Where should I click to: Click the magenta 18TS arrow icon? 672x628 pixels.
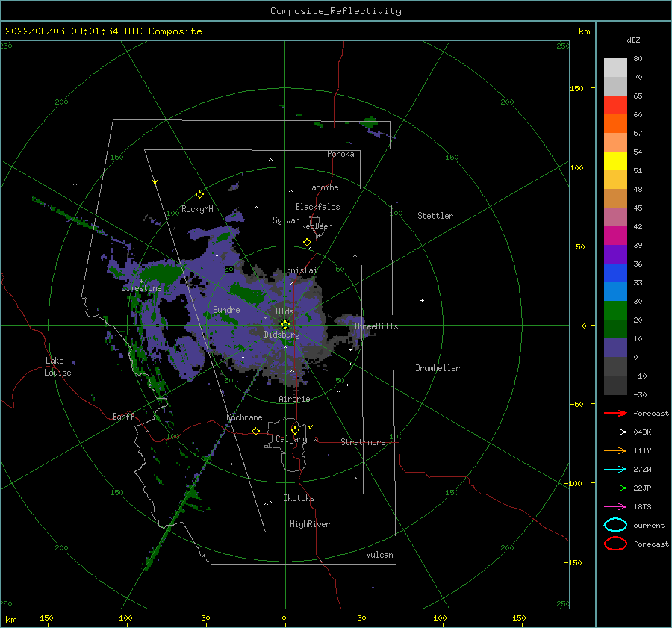click(615, 507)
